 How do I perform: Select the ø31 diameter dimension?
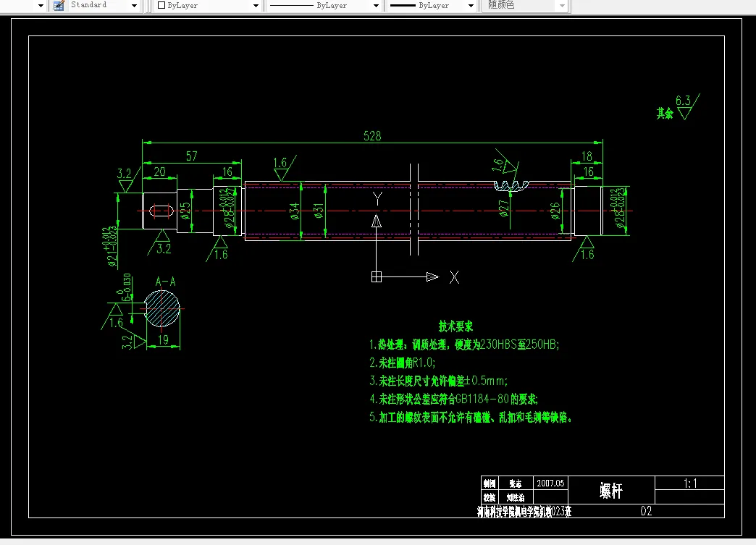(x=319, y=211)
